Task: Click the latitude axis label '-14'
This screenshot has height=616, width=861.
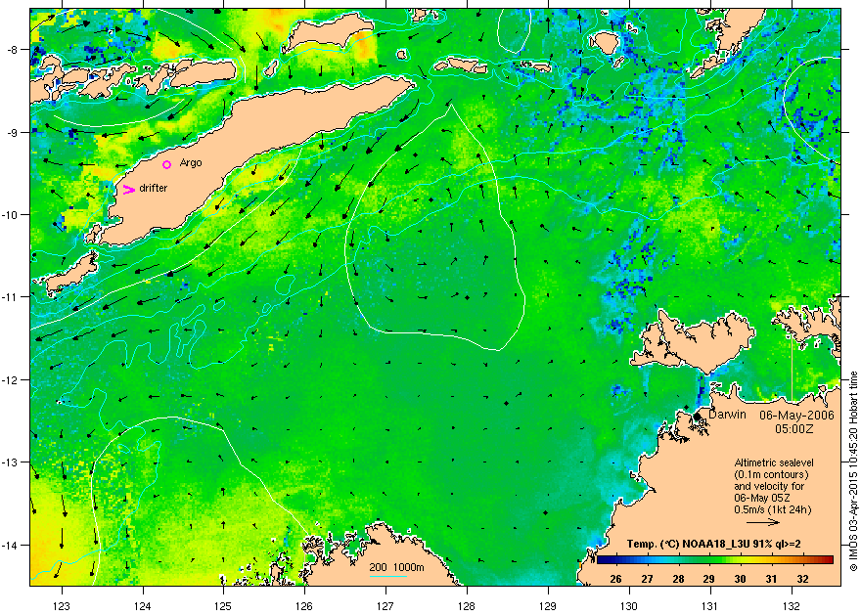Action: pos(10,546)
